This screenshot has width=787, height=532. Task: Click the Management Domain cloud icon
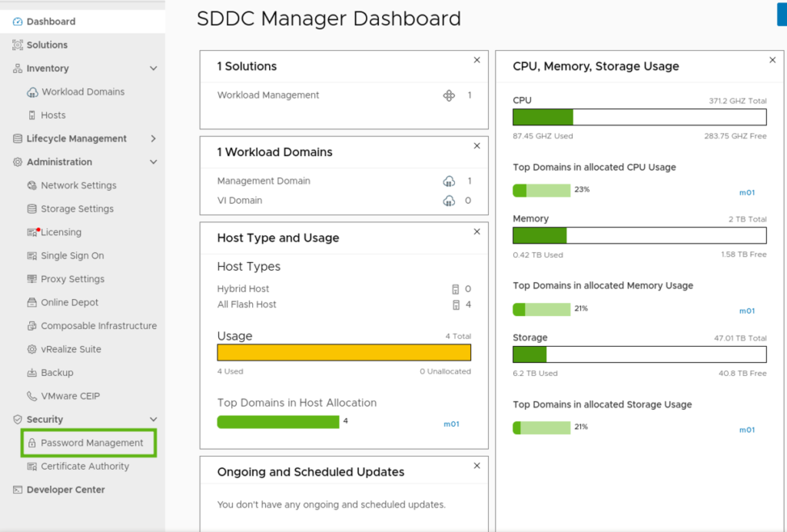point(449,181)
